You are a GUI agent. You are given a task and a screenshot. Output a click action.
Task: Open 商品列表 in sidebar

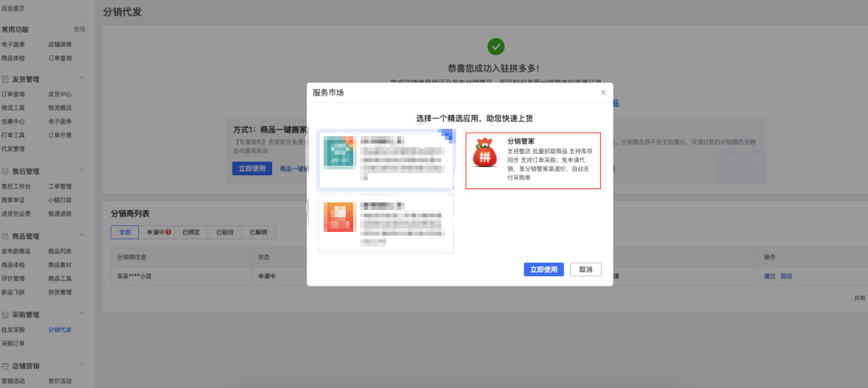pyautogui.click(x=60, y=251)
